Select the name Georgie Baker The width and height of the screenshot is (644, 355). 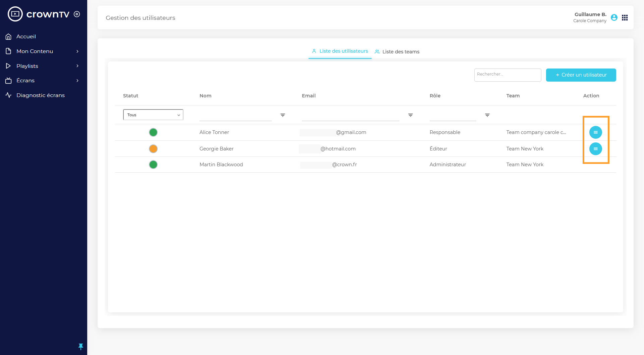coord(216,149)
